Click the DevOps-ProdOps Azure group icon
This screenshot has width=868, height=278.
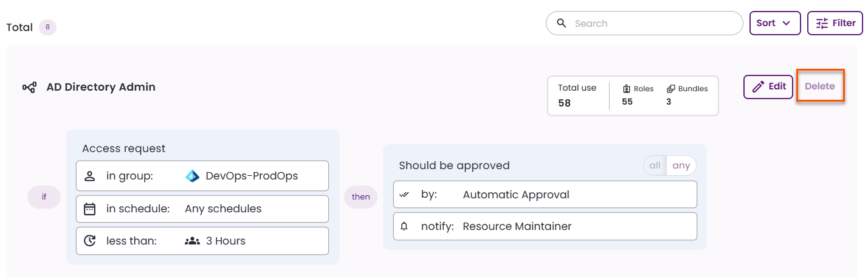coord(193,176)
